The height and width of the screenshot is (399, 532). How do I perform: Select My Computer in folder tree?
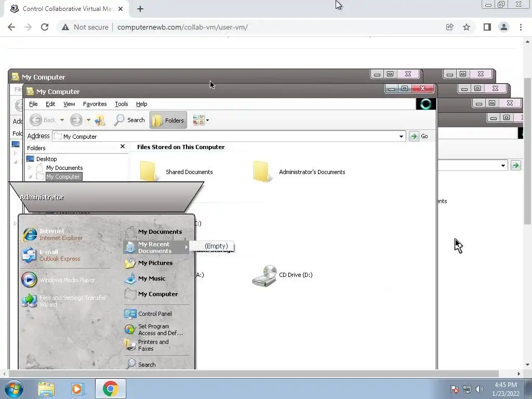[x=63, y=177]
